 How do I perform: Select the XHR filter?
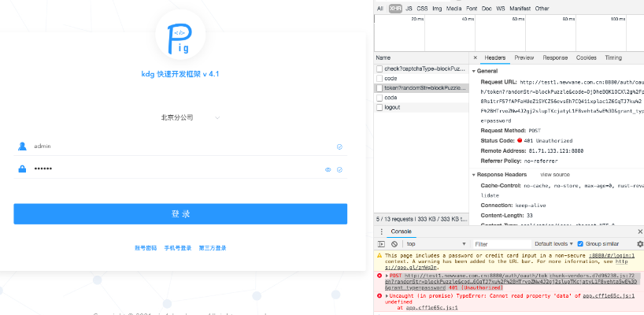(394, 9)
